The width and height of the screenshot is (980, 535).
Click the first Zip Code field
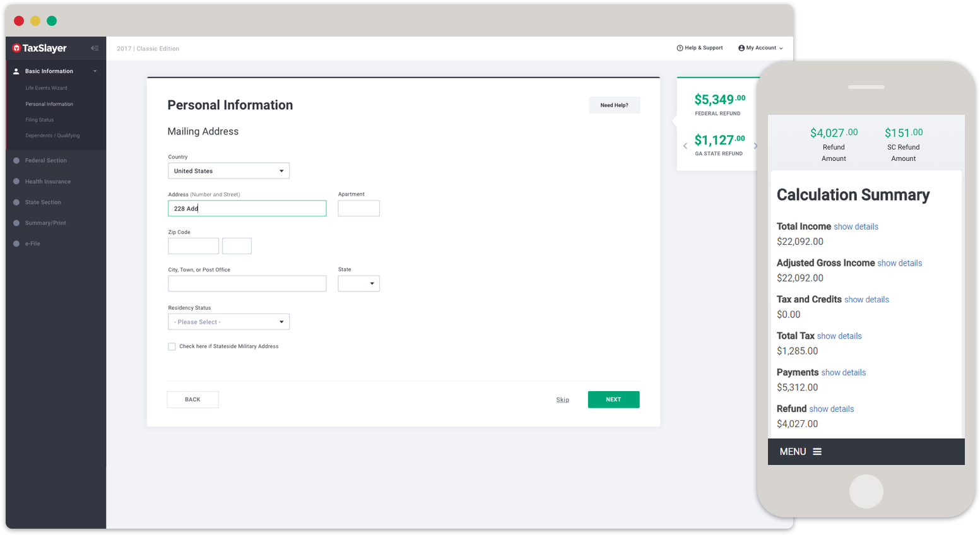coord(193,246)
